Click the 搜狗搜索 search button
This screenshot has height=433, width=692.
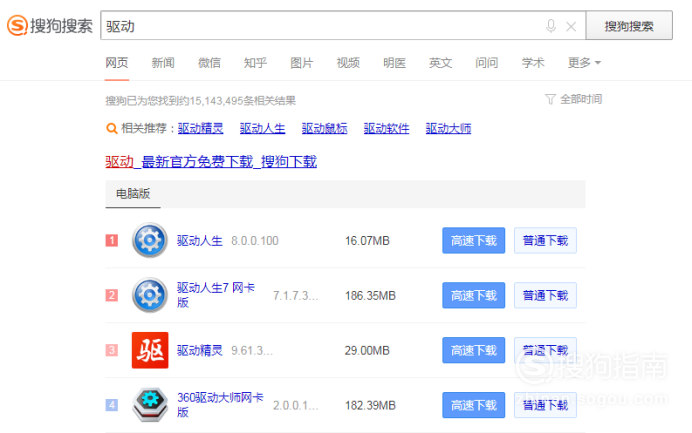point(629,26)
